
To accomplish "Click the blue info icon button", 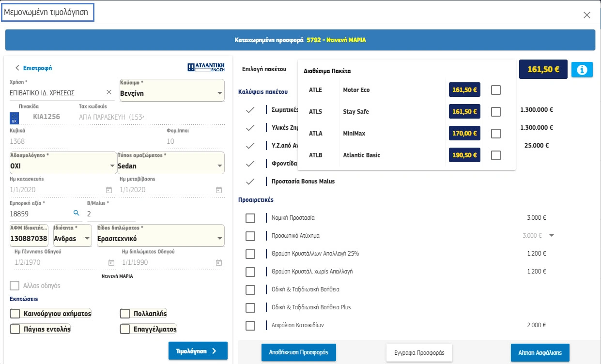I will click(x=582, y=70).
